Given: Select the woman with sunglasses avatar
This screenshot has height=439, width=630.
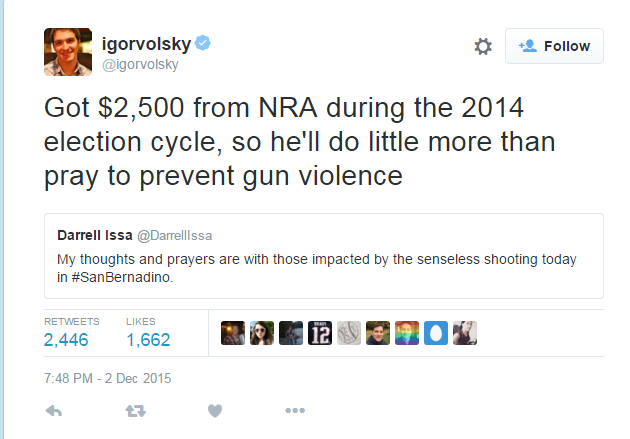Looking at the screenshot, I should click(x=262, y=333).
